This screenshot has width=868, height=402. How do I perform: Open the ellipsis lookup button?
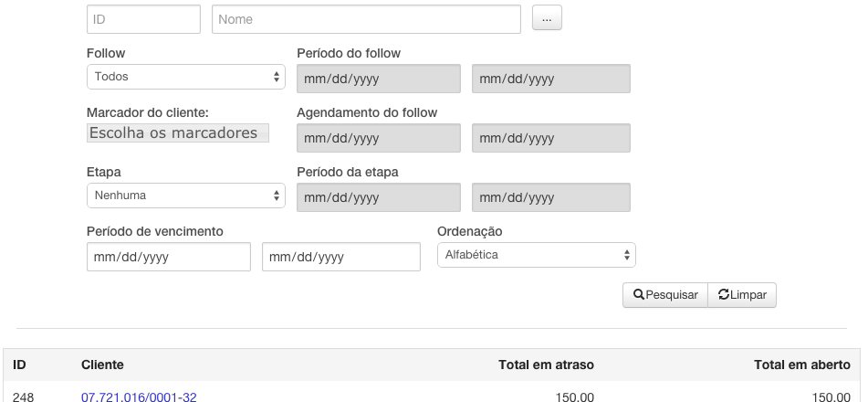point(547,17)
